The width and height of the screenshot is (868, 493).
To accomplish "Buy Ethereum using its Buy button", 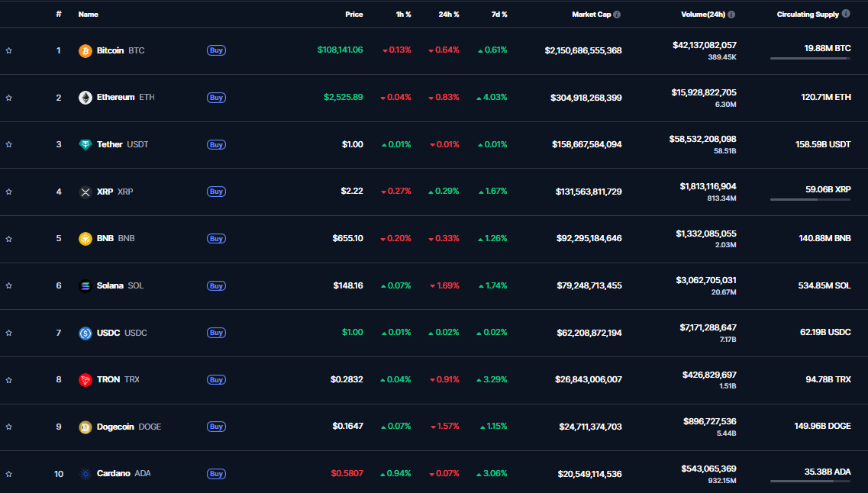I will pyautogui.click(x=217, y=98).
